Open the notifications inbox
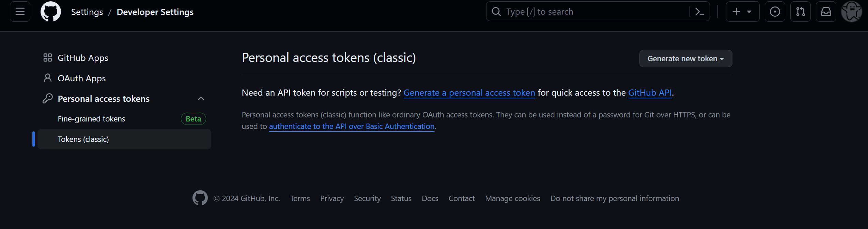Image resolution: width=868 pixels, height=229 pixels. pyautogui.click(x=826, y=11)
